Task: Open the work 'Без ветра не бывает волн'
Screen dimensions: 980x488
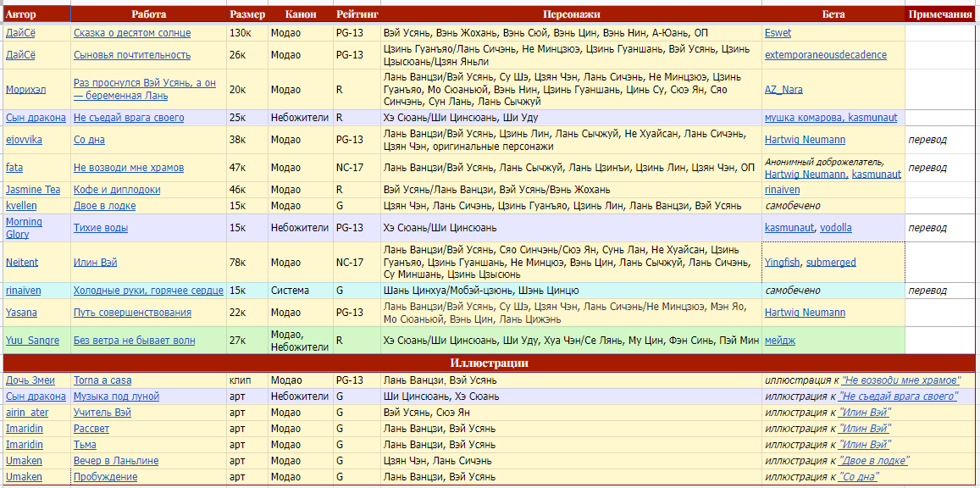Action: (x=134, y=341)
